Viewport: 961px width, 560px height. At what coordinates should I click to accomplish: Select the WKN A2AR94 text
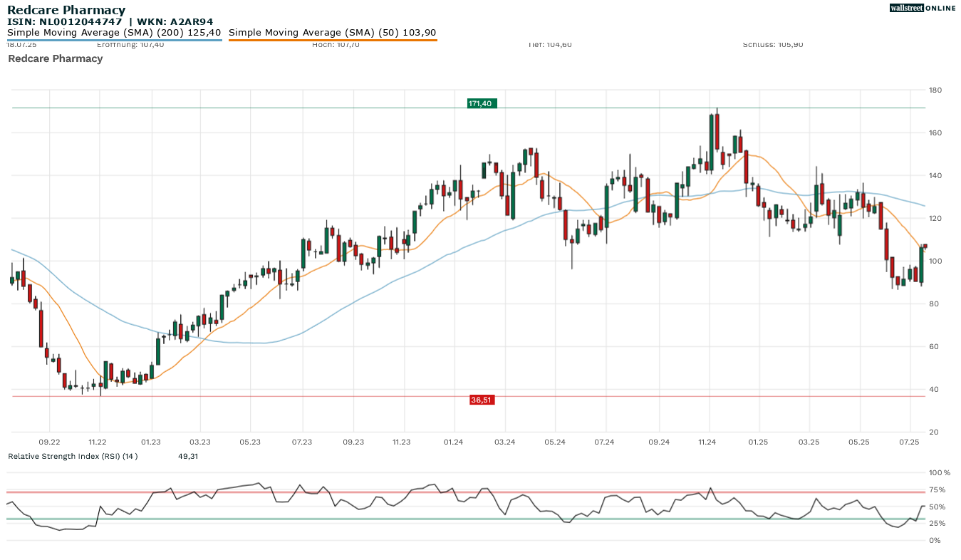[x=175, y=22]
